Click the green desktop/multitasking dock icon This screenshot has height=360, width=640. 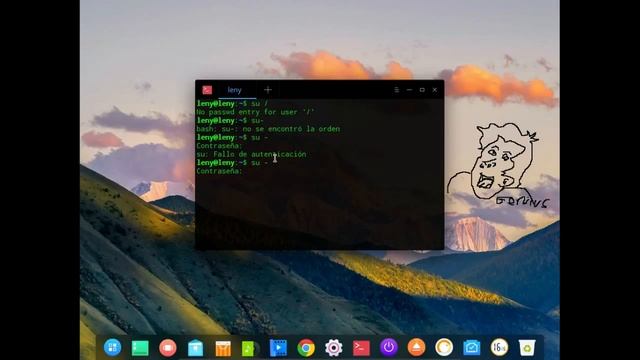140,348
